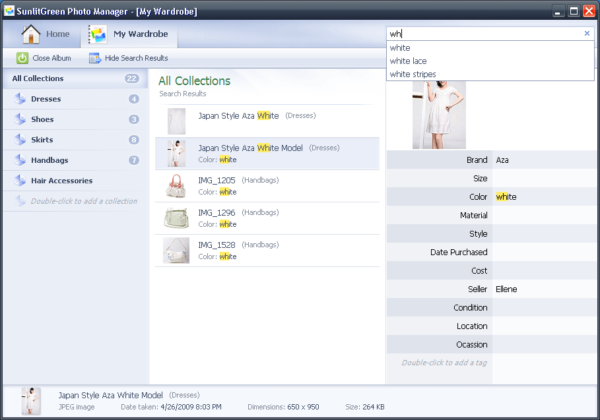Image resolution: width=600 pixels, height=420 pixels.
Task: Click the Skirts collection icon
Action: click(x=20, y=139)
